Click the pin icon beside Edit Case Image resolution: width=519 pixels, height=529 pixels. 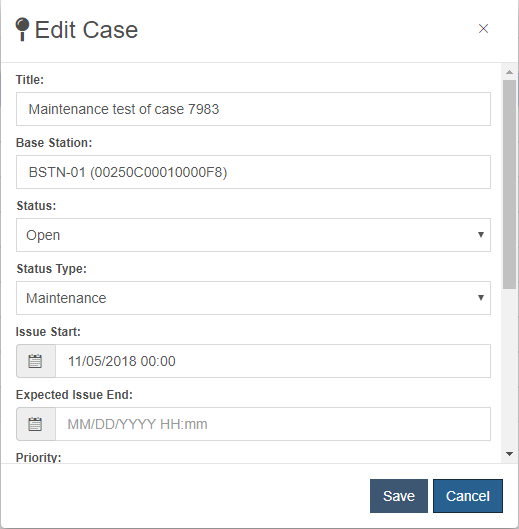pyautogui.click(x=22, y=29)
